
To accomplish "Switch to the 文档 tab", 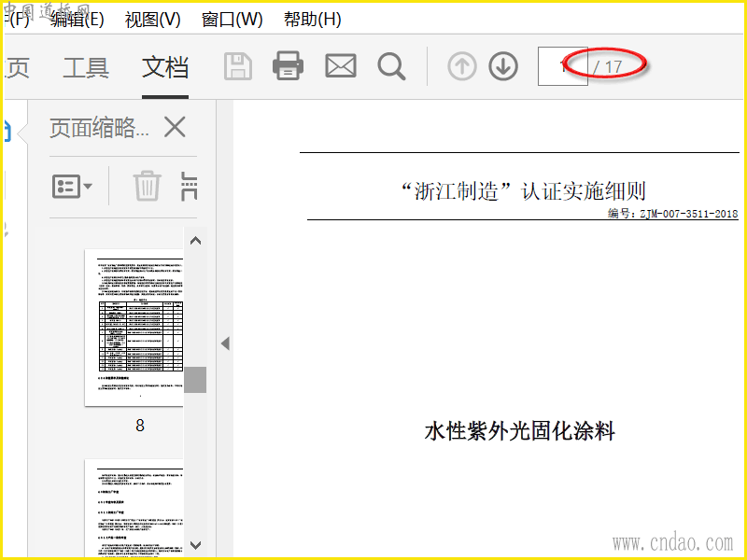I will [x=165, y=67].
